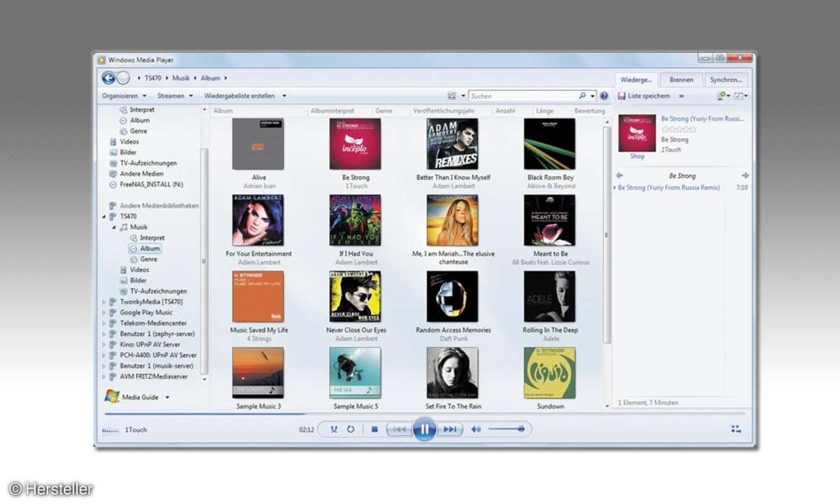840x504 pixels.
Task: Expand the Google Play Music node
Action: point(104,312)
